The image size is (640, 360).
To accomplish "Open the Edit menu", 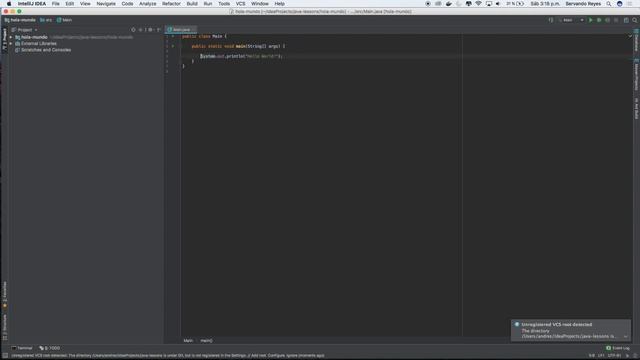I will (x=70, y=4).
